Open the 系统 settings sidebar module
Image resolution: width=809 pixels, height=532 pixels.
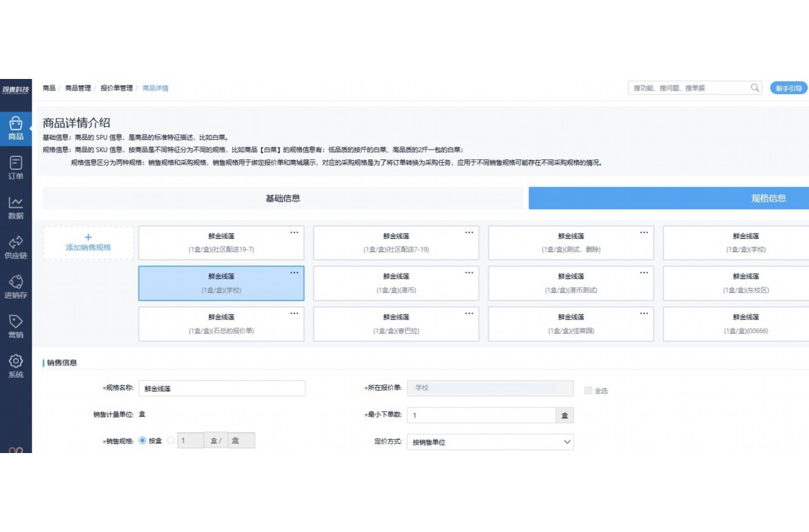[15, 366]
